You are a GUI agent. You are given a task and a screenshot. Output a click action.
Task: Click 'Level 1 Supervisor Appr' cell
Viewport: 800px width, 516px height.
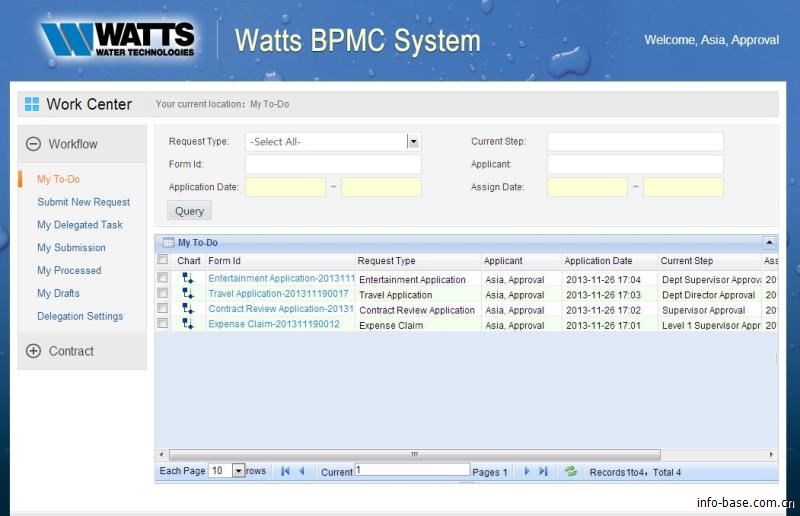click(x=711, y=326)
